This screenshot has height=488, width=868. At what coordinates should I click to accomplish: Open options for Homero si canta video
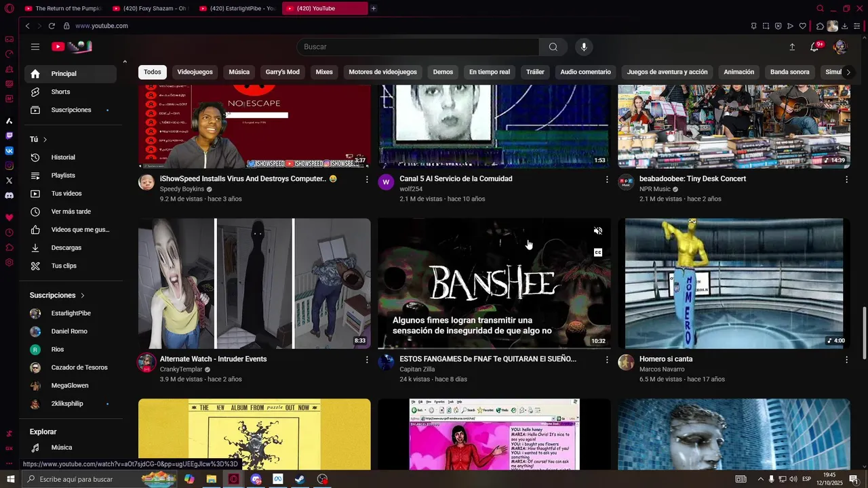click(x=846, y=359)
